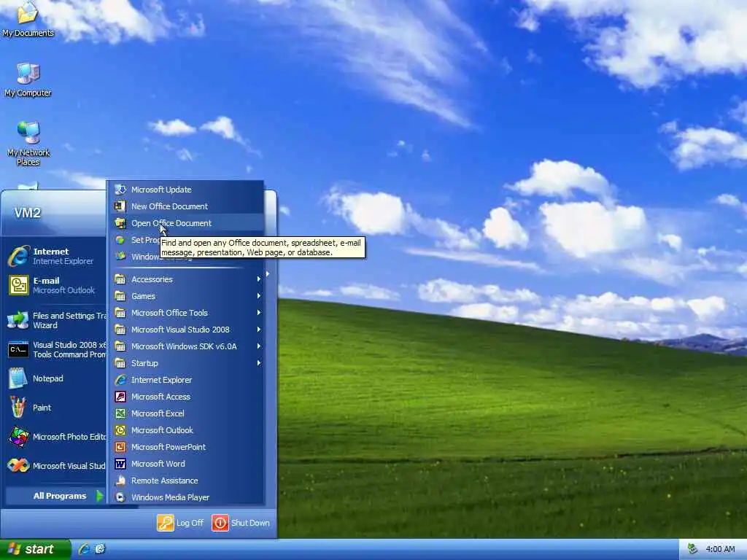This screenshot has width=747, height=560.
Task: Click the pinned E-mail Outlook icon
Action: click(x=18, y=285)
